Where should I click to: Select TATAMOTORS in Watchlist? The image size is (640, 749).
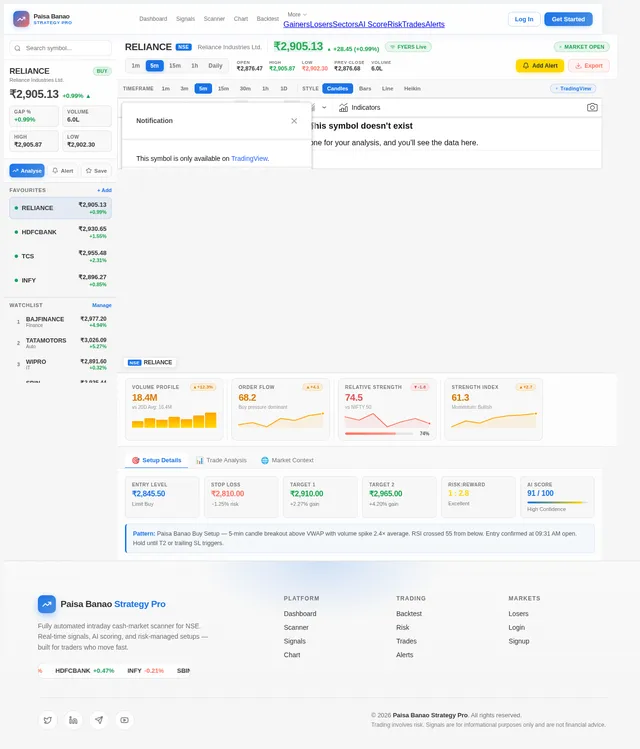click(x=61, y=343)
